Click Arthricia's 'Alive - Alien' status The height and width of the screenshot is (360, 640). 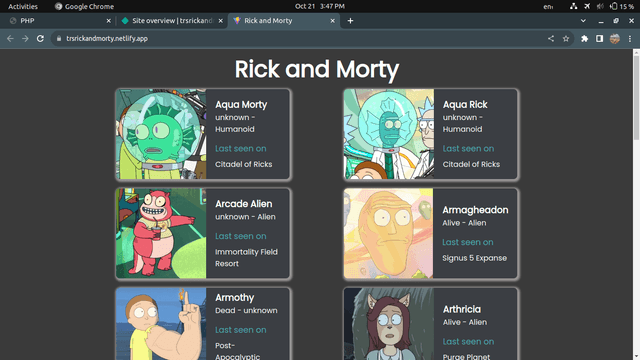point(465,322)
